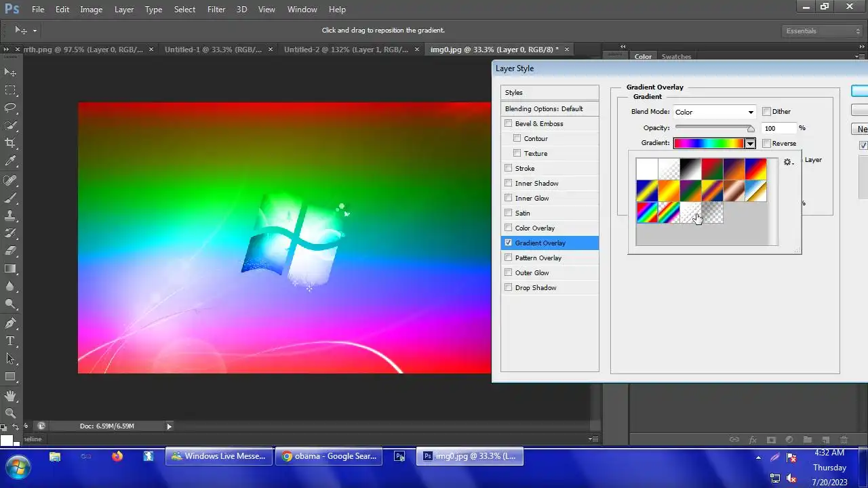Choose the copper gradient swatch
Image resolution: width=868 pixels, height=488 pixels.
tap(734, 190)
